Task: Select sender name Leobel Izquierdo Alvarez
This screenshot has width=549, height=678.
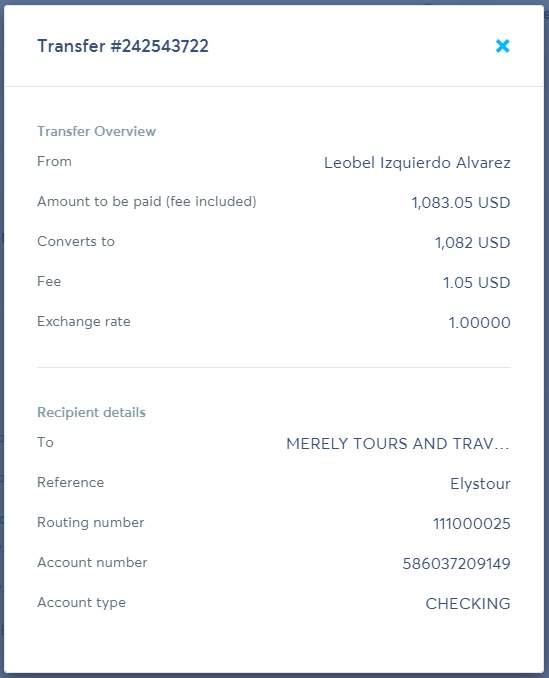Action: [x=417, y=163]
